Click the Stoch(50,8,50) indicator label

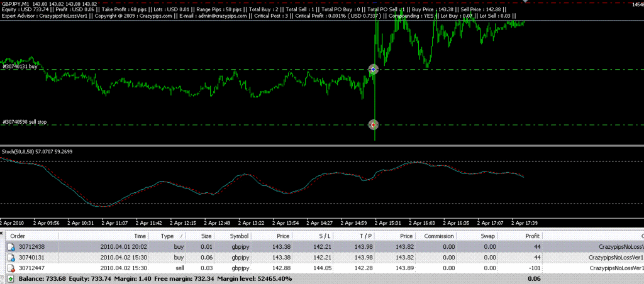[38, 151]
